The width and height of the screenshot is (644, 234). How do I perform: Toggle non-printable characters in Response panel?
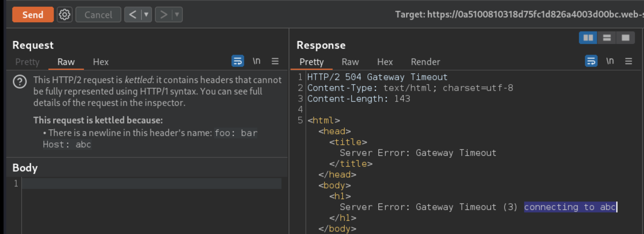(x=610, y=61)
